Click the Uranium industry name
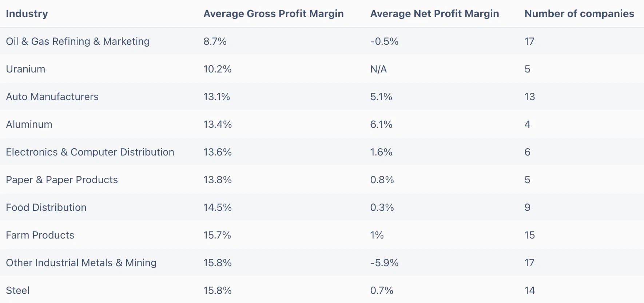The image size is (644, 303). (25, 69)
